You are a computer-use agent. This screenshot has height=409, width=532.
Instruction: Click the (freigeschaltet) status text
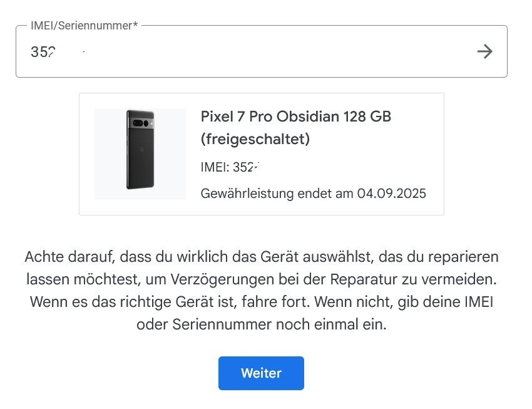(255, 139)
